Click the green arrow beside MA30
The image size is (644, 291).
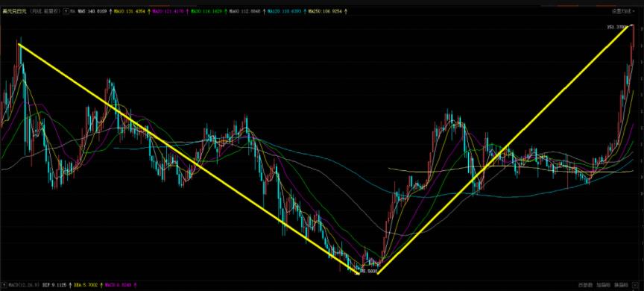tap(226, 11)
